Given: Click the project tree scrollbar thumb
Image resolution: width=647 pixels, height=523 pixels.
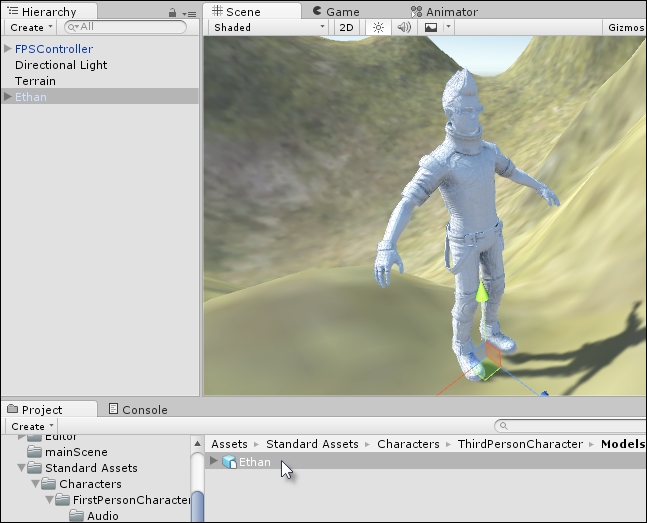Looking at the screenshot, I should (x=198, y=507).
